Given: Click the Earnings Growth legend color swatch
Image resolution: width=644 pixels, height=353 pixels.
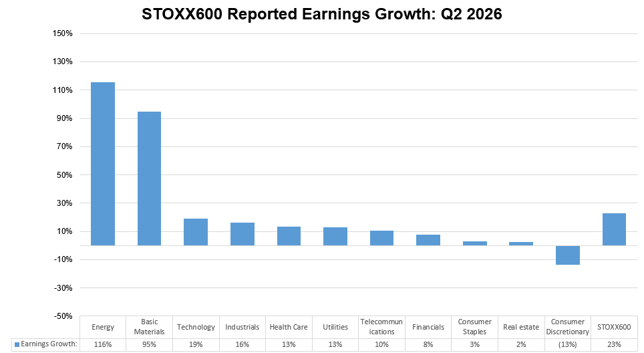Looking at the screenshot, I should click(17, 344).
